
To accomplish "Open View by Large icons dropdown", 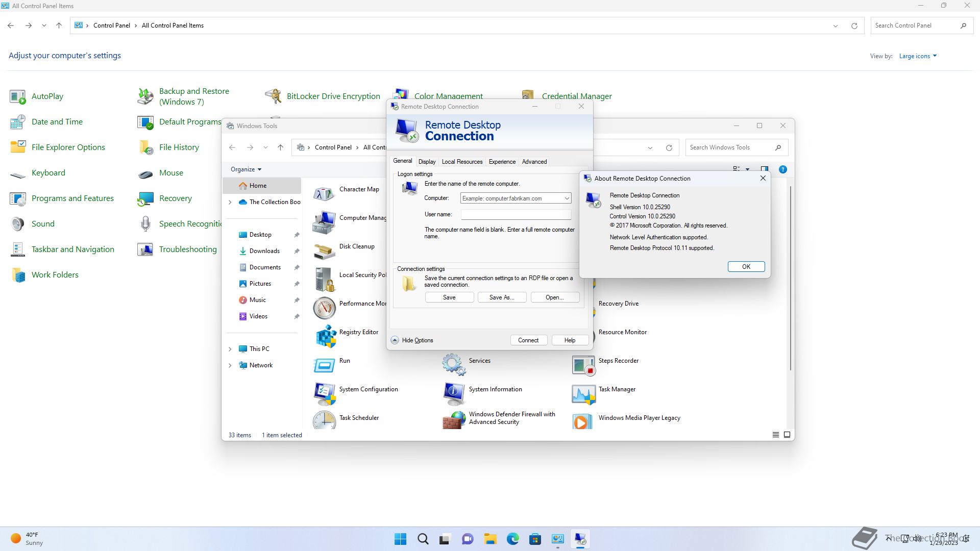I will point(918,56).
